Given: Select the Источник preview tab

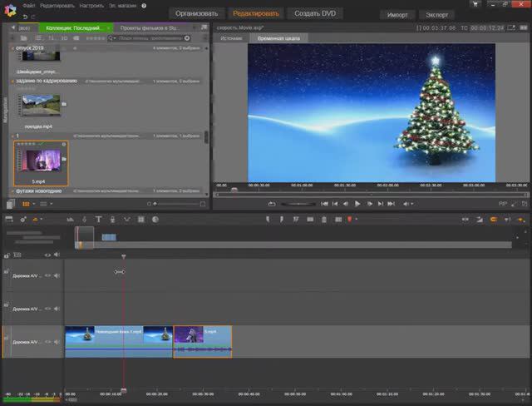Looking at the screenshot, I should (231, 38).
